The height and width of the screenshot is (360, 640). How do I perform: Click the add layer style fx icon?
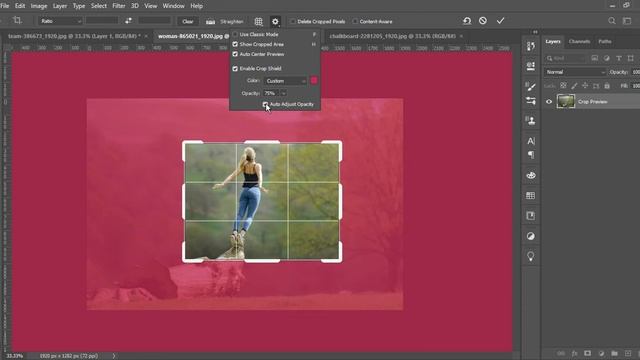coord(574,353)
